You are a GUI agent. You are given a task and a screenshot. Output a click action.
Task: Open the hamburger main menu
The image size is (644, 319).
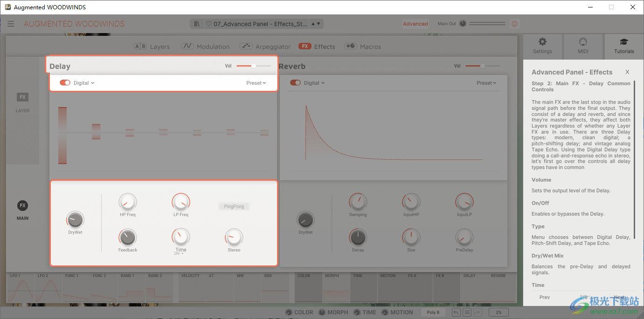[x=11, y=24]
